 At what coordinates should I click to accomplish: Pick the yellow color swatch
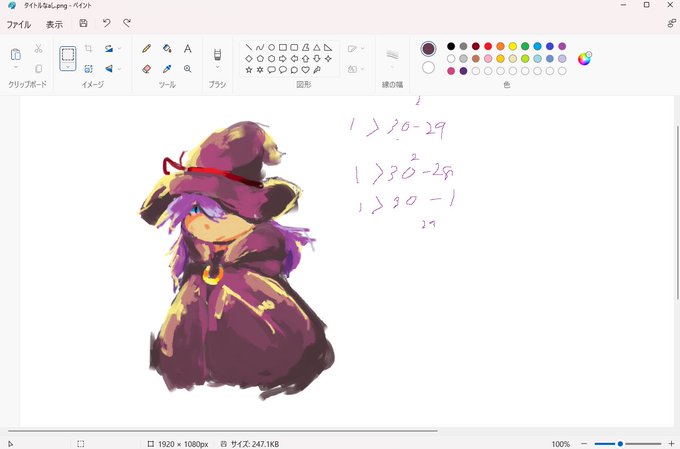(513, 46)
